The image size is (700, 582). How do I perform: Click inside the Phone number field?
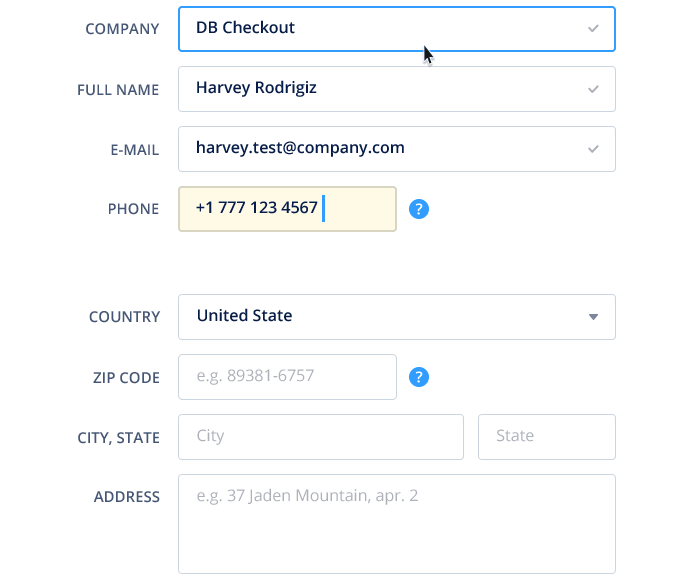287,209
